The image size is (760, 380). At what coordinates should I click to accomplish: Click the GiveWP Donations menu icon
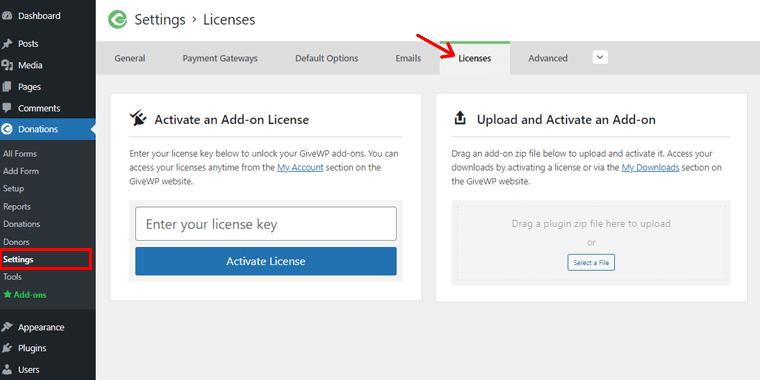[6, 129]
